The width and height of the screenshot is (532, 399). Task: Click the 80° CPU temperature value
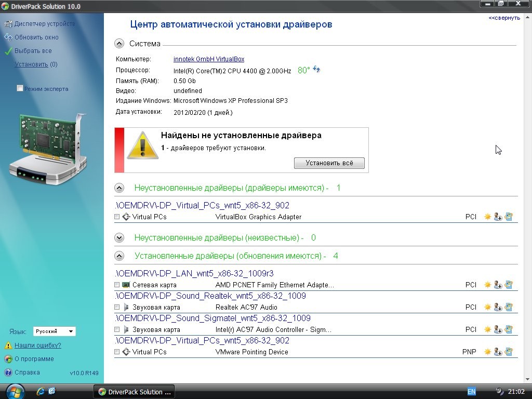(x=303, y=70)
